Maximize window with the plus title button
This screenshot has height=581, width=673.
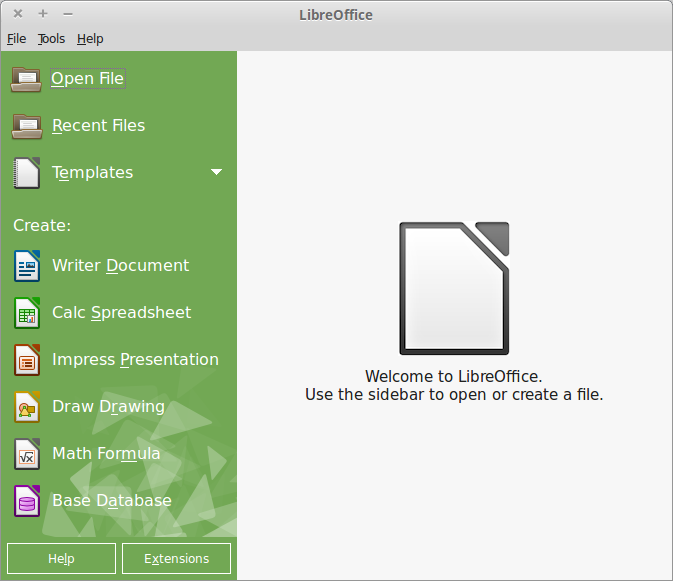[43, 14]
